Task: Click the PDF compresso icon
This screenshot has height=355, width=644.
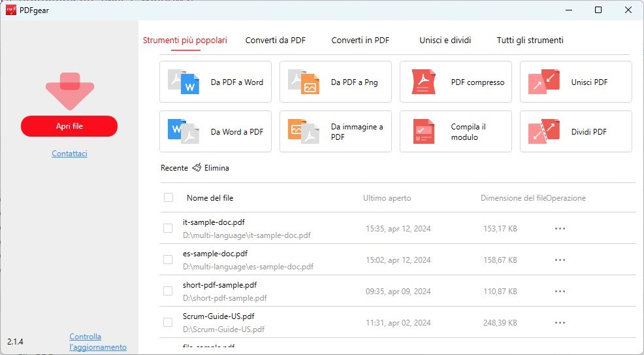Action: click(x=423, y=82)
